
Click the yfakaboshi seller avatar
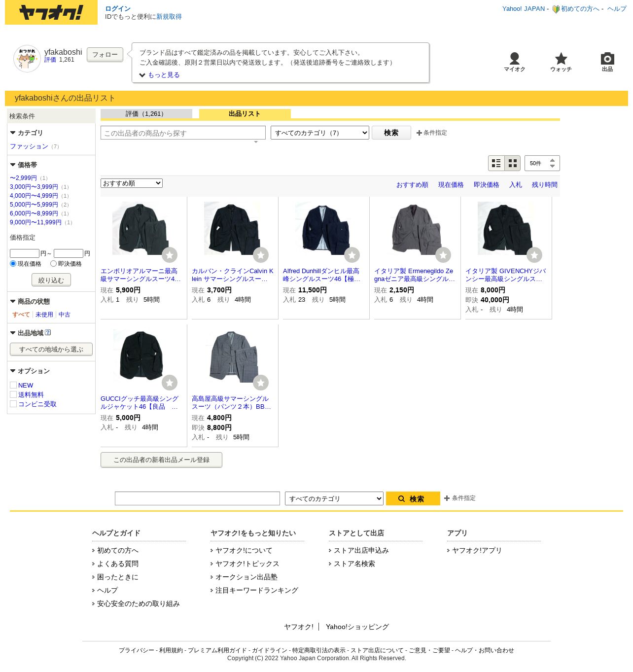(27, 59)
